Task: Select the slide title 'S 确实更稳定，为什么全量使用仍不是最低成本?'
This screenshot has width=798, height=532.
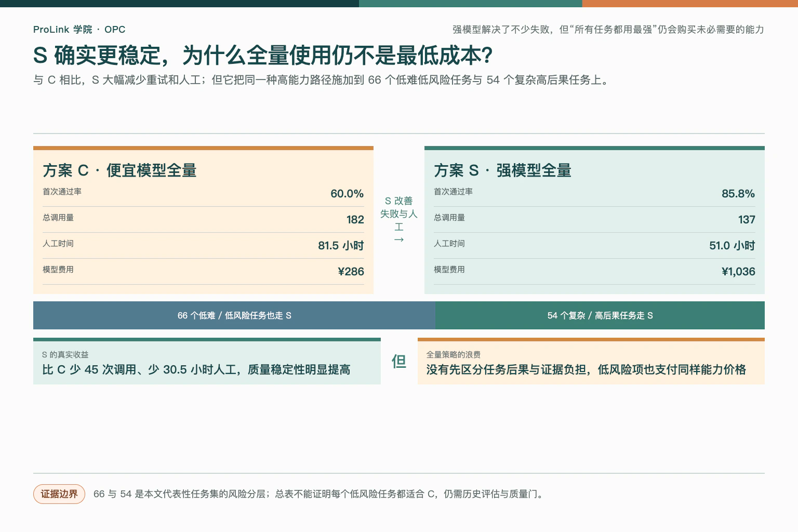Action: (x=263, y=56)
